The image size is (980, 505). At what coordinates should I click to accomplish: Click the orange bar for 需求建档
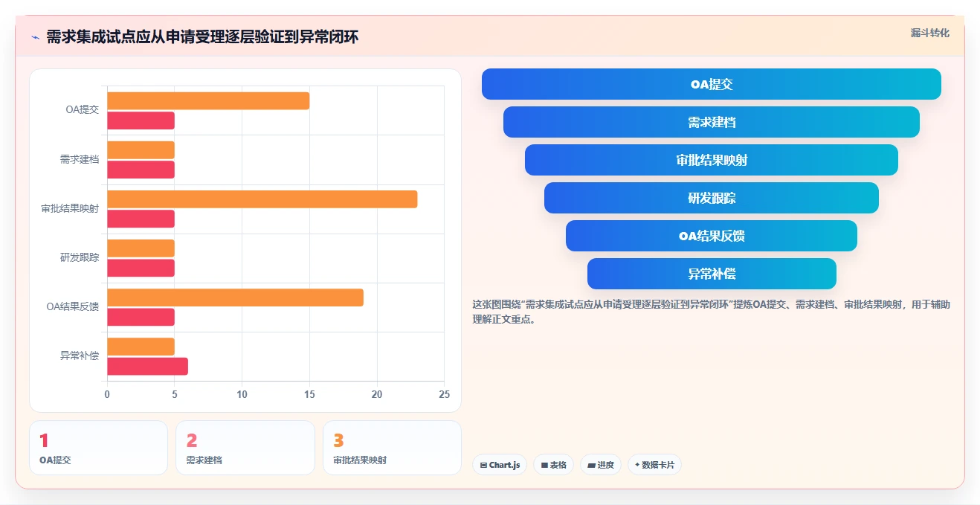point(141,150)
